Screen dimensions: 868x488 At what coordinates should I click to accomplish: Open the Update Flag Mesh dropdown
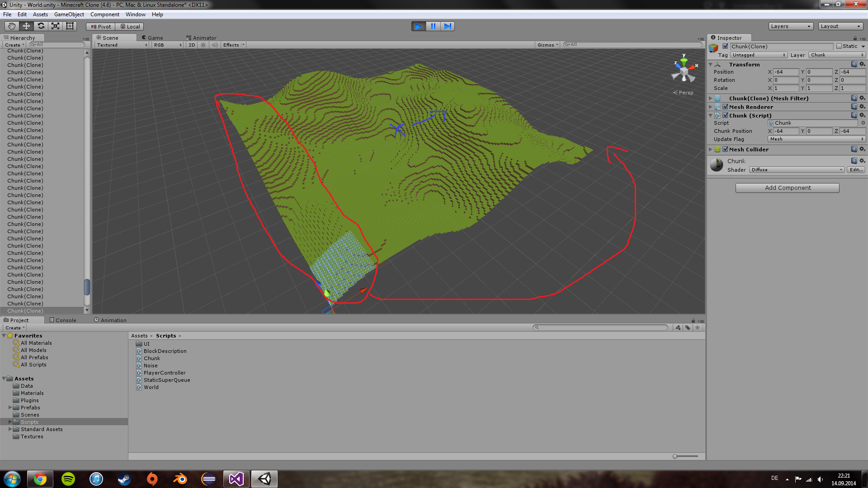pyautogui.click(x=816, y=139)
